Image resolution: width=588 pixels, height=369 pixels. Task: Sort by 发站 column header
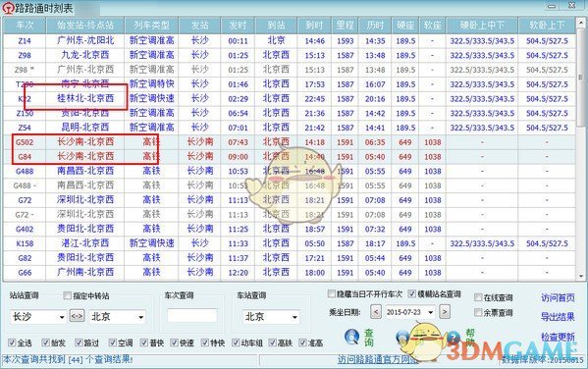(200, 26)
